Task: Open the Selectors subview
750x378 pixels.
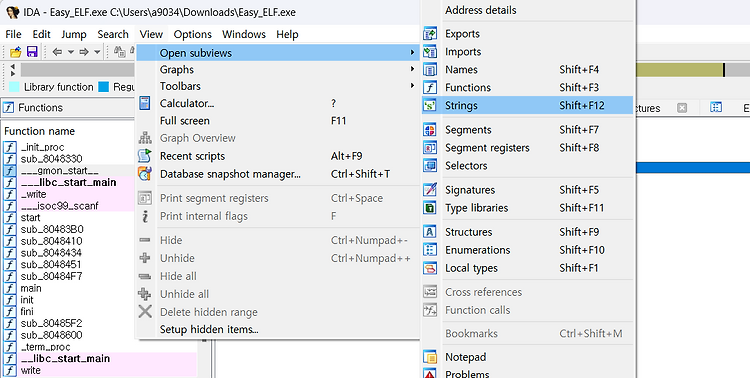Action: click(527, 166)
